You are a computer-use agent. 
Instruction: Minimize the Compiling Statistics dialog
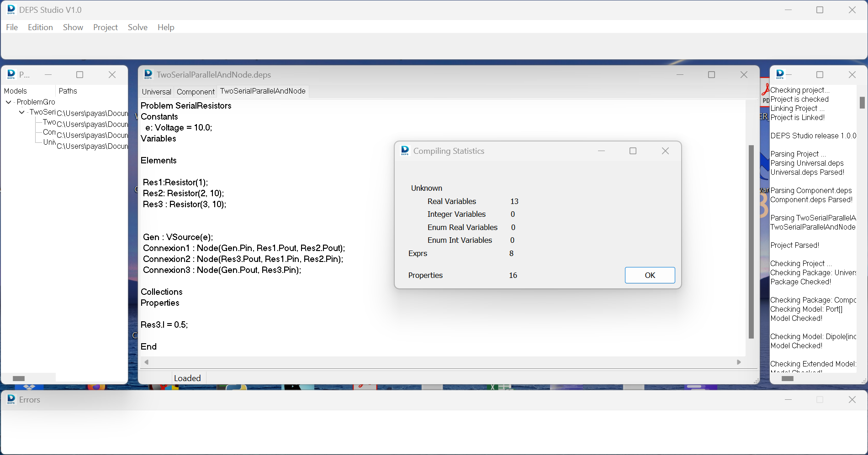coord(601,151)
